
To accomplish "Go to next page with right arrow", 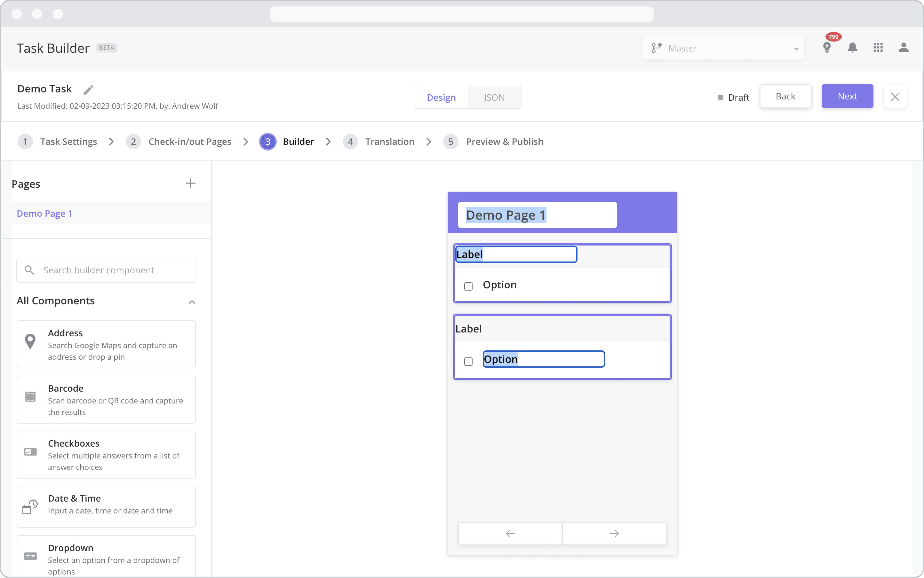I will tap(615, 534).
